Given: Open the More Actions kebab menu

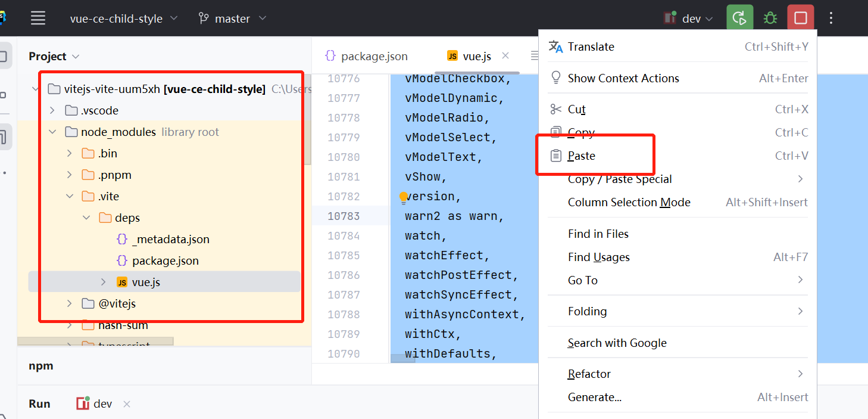Looking at the screenshot, I should pos(830,17).
